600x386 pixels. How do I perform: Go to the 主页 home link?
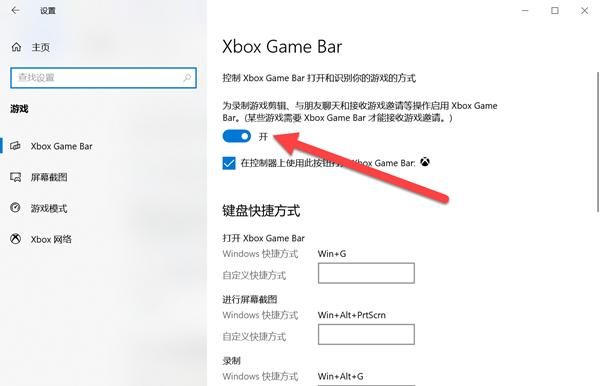(x=41, y=47)
